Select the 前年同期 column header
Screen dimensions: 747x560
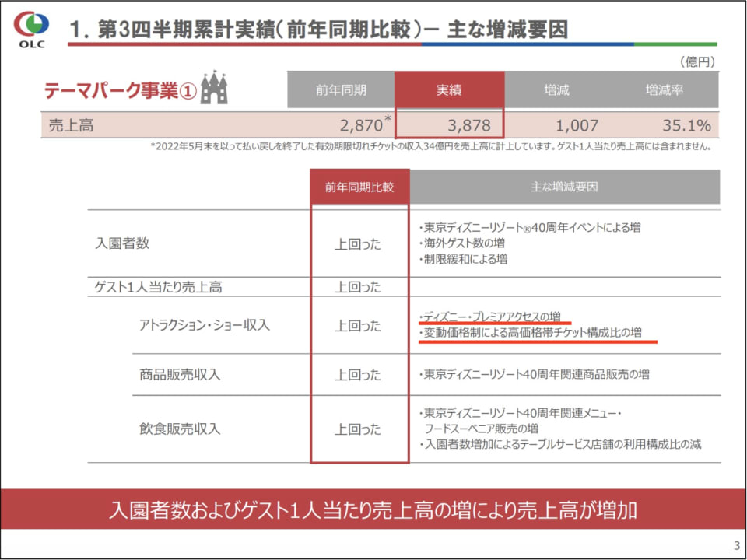tap(341, 89)
